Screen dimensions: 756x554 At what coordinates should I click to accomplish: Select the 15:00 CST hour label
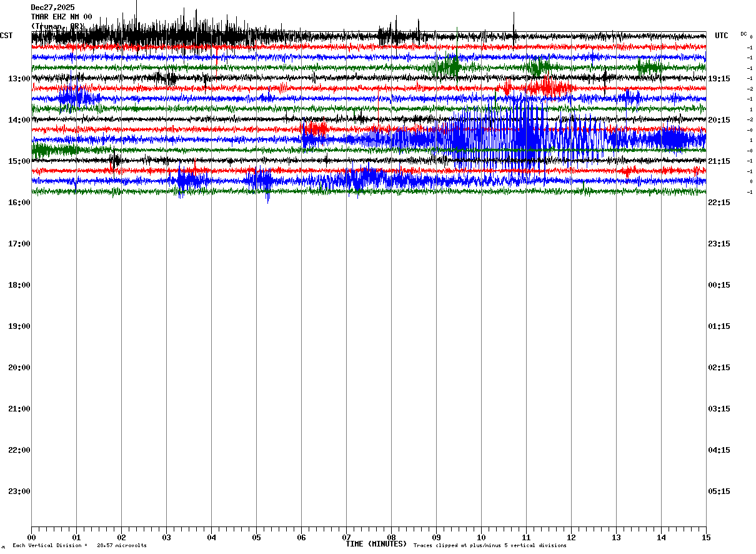(19, 161)
